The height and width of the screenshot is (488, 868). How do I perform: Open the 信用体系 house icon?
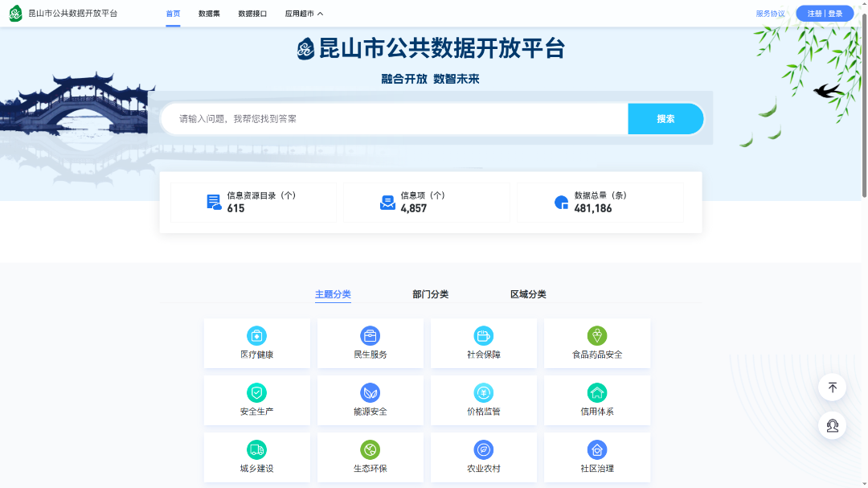596,393
